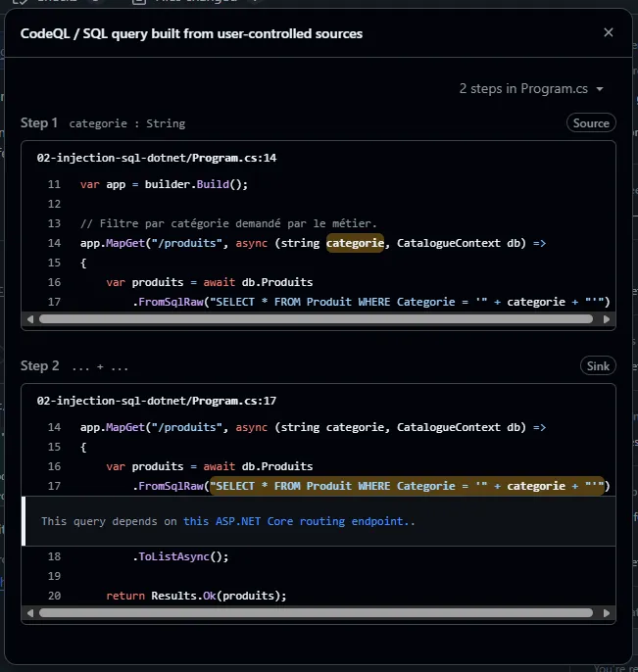Click line number 13 in Step 1
This screenshot has width=638, height=672.
54,223
